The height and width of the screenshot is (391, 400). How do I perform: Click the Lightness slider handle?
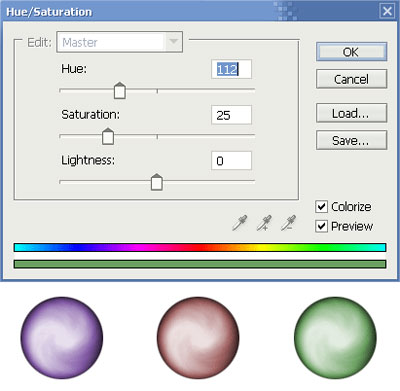click(x=157, y=182)
